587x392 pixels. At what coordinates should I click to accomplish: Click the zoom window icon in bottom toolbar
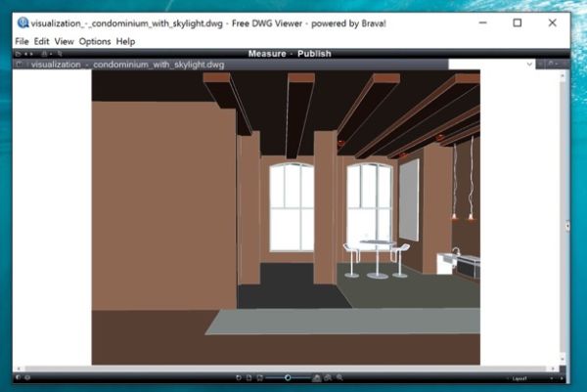point(328,377)
